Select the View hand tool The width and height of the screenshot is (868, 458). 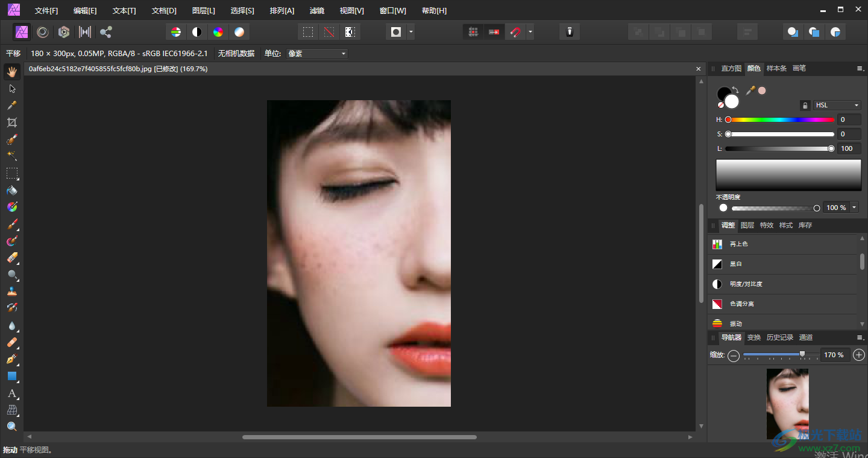pos(12,72)
